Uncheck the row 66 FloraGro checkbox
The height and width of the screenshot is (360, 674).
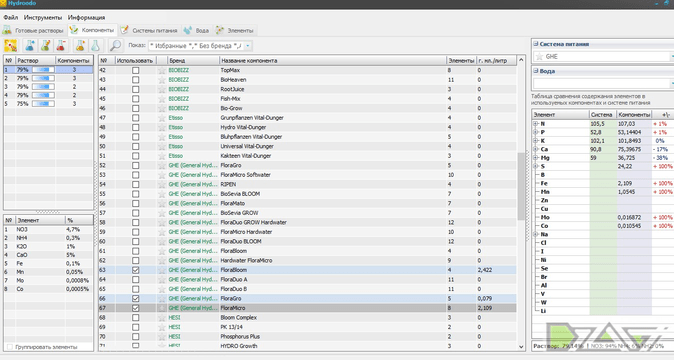[135, 299]
